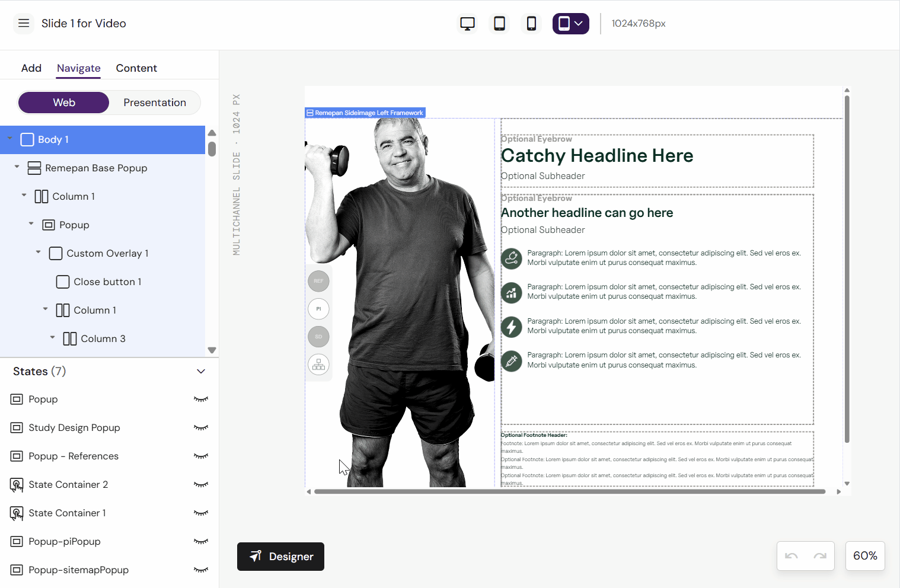Open the Add tab
This screenshot has height=588, width=900.
click(31, 68)
